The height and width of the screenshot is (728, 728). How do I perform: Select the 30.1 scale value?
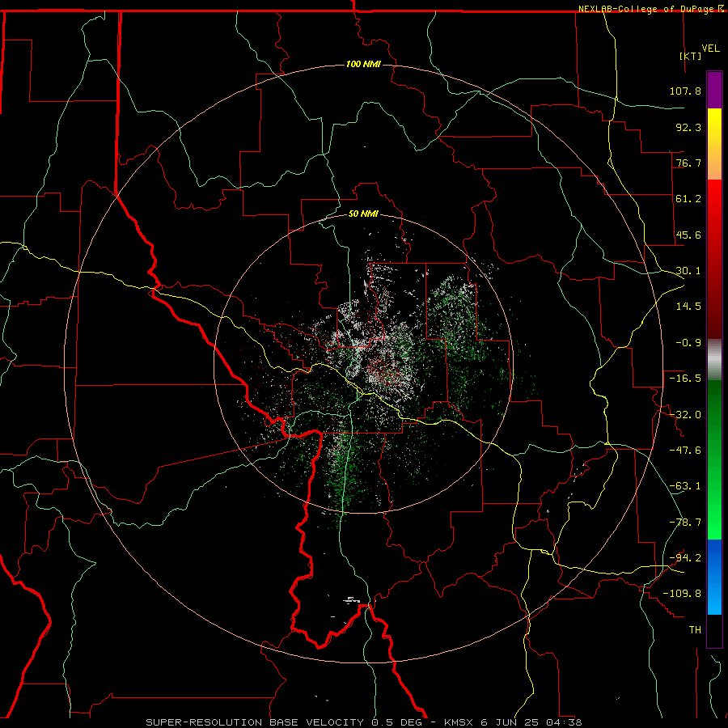pos(688,271)
